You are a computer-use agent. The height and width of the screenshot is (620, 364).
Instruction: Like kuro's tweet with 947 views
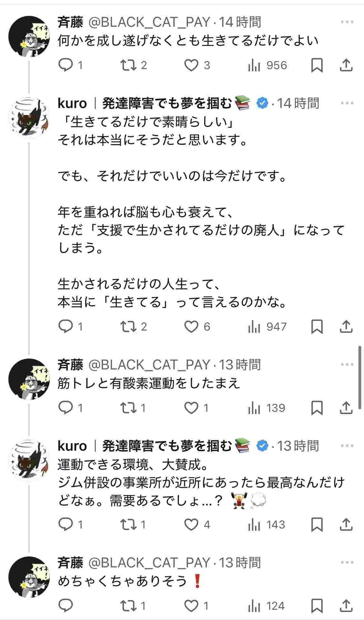197,327
